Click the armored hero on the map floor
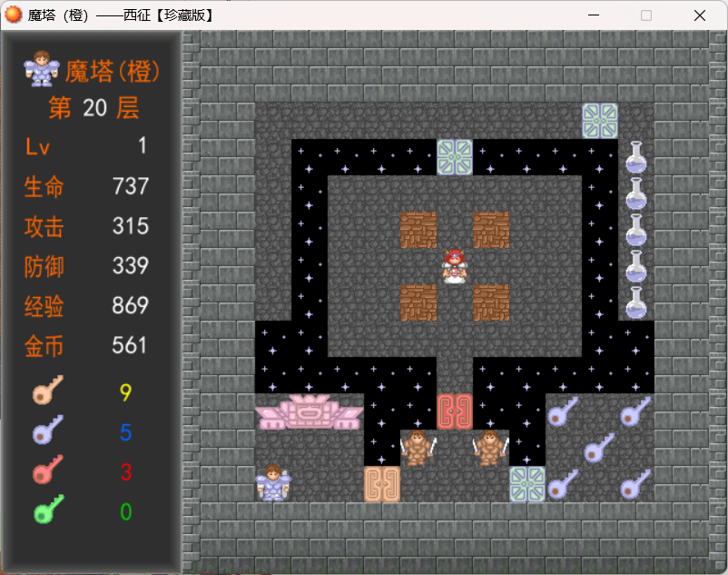Screen dimensions: 728x575 point(273,484)
